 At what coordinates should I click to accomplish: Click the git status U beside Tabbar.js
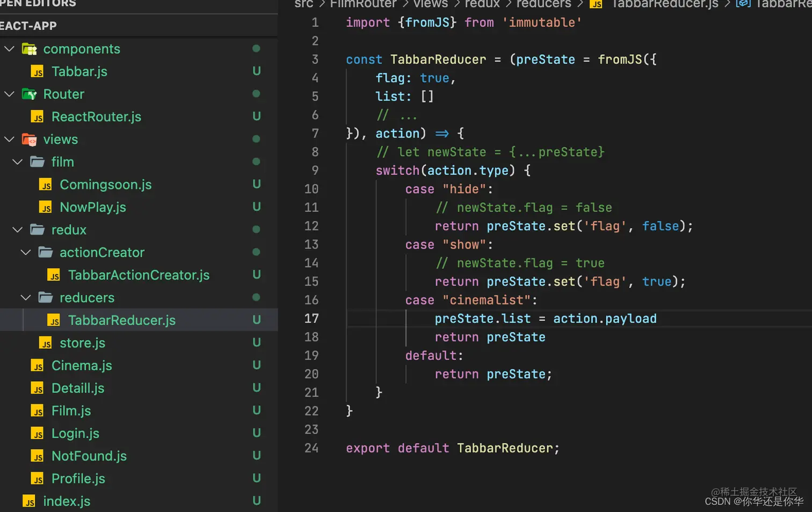coord(257,71)
